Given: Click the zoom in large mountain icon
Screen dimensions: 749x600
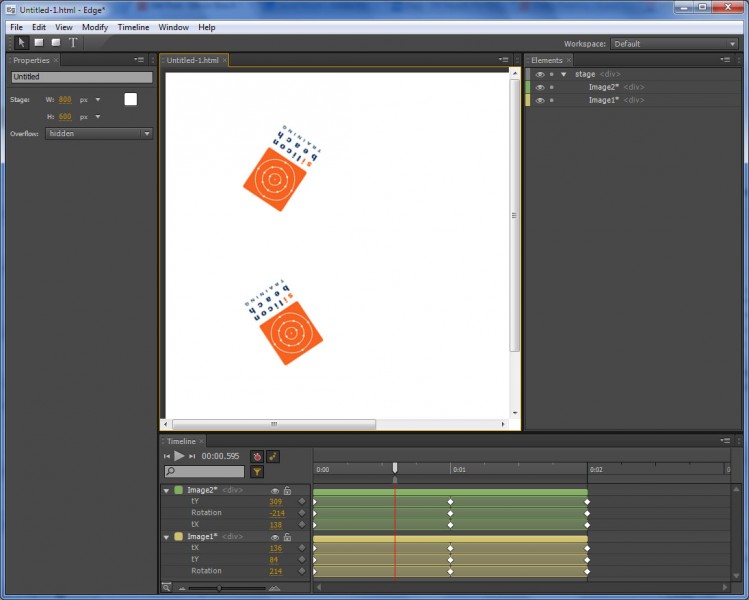Looking at the screenshot, I should point(274,588).
